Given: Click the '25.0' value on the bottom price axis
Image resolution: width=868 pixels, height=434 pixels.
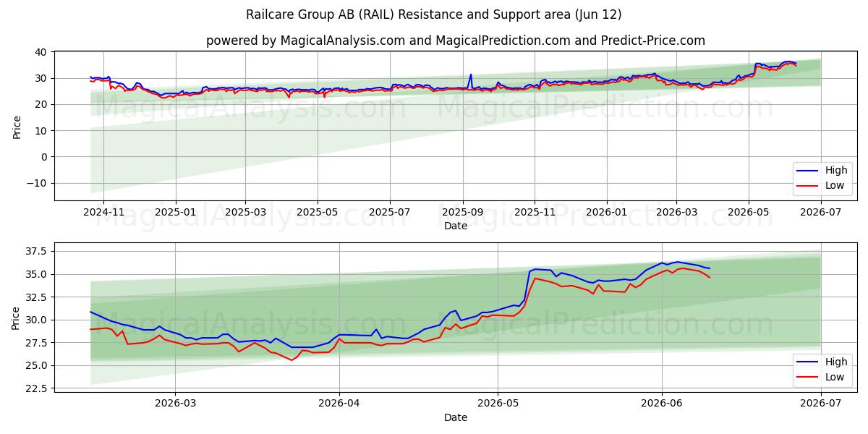Looking at the screenshot, I should (37, 365).
